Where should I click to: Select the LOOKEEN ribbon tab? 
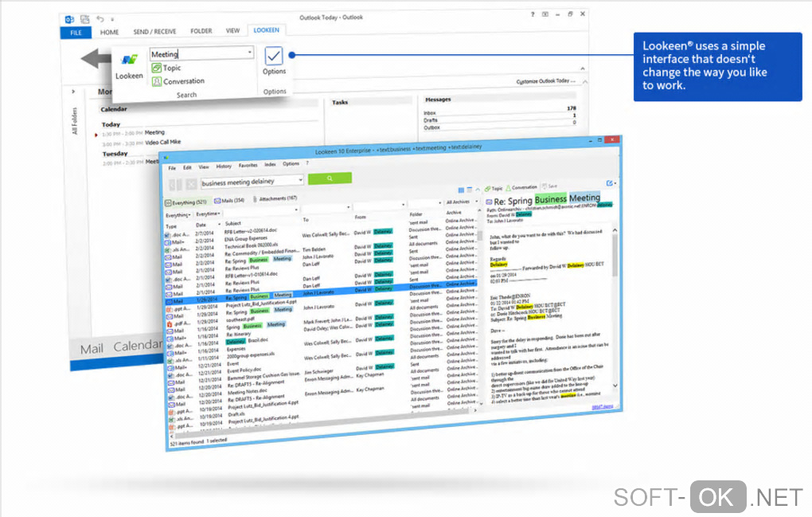(266, 30)
